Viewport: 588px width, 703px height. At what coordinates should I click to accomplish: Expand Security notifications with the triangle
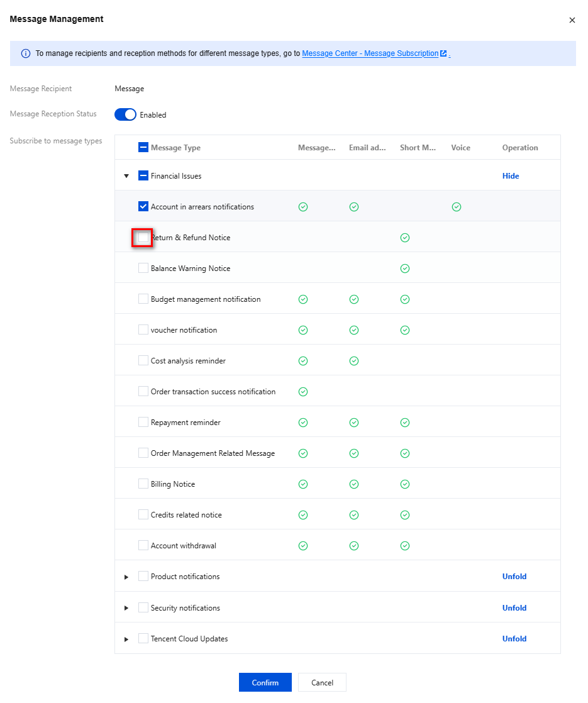pyautogui.click(x=126, y=608)
